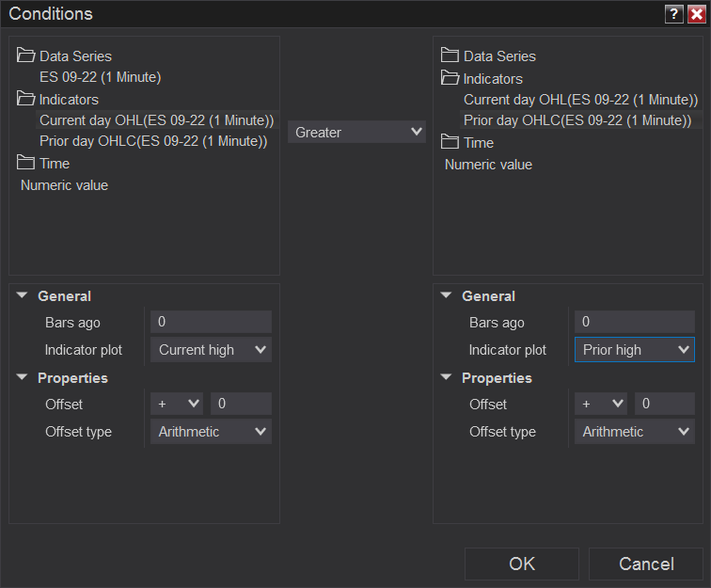Open the Prior high indicator plot dropdown

pyautogui.click(x=634, y=350)
